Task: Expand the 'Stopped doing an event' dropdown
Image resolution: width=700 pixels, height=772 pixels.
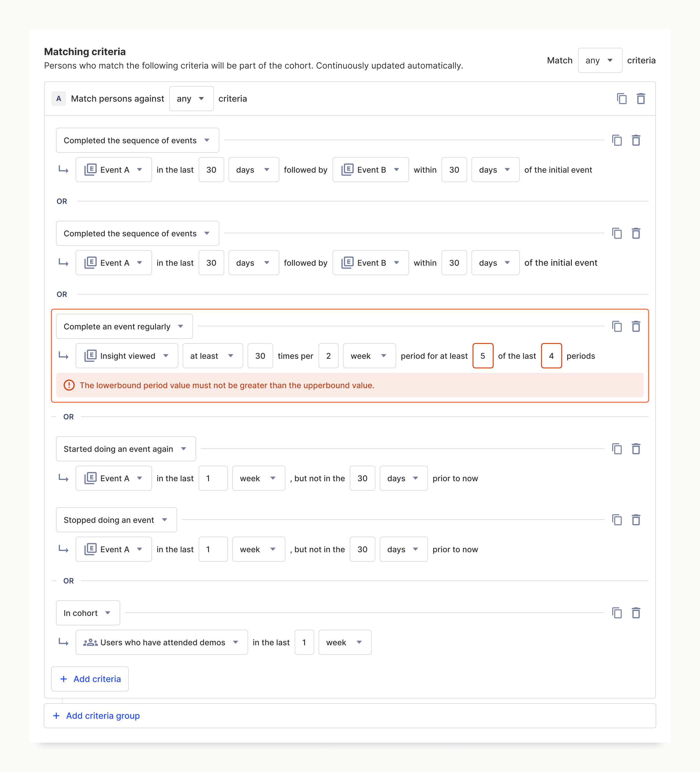Action: (116, 520)
